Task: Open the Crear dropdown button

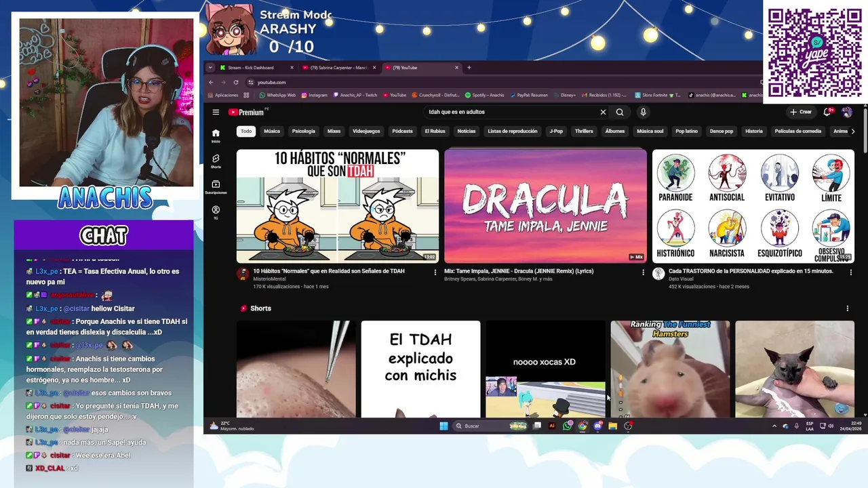Action: coord(801,113)
